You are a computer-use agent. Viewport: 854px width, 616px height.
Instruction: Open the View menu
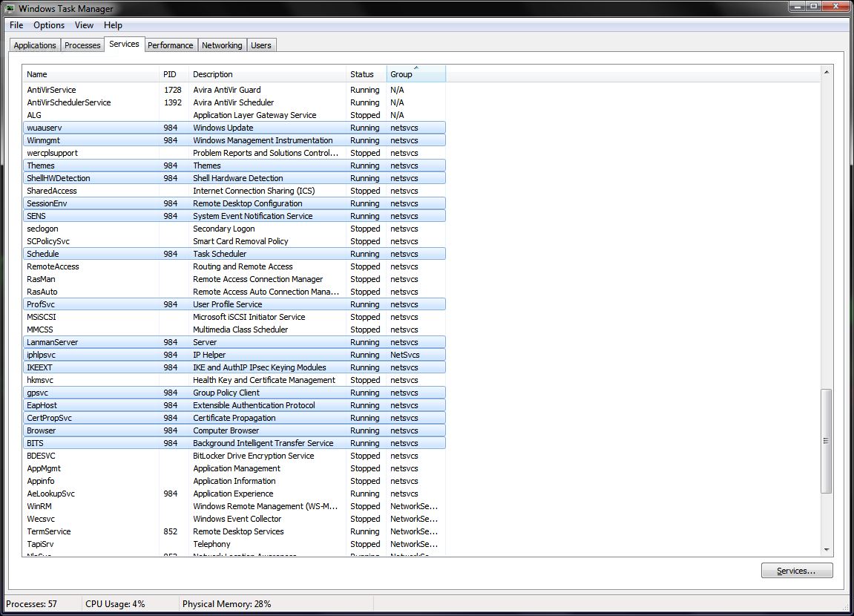tap(84, 25)
